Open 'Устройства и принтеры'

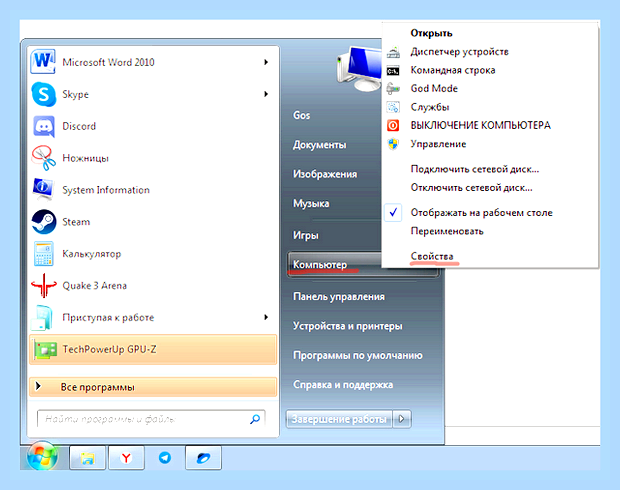tap(348, 326)
